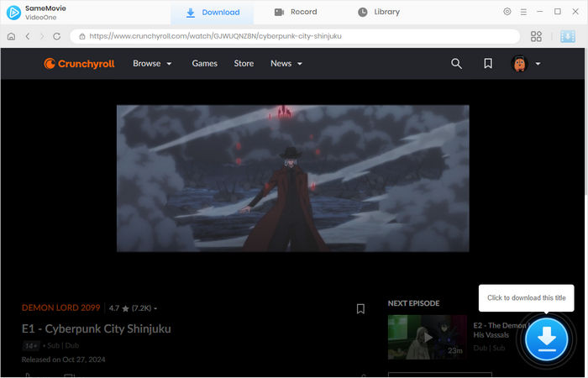Navigate forward with the right arrow

(42, 36)
